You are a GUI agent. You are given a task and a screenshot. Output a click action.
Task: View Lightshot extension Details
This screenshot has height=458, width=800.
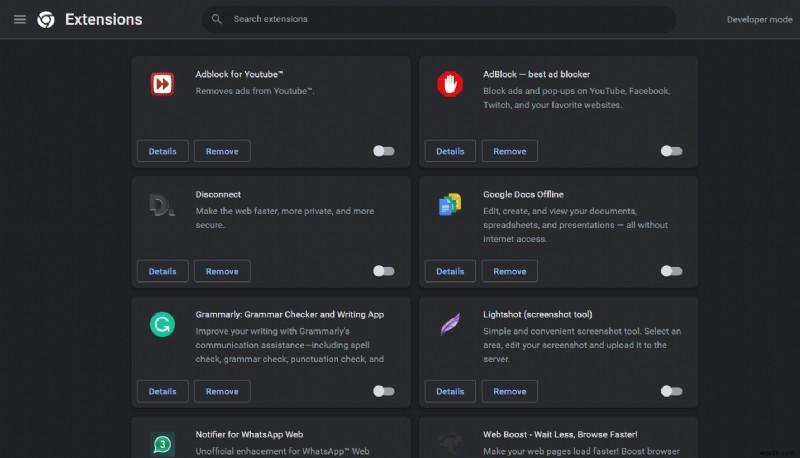pos(450,391)
